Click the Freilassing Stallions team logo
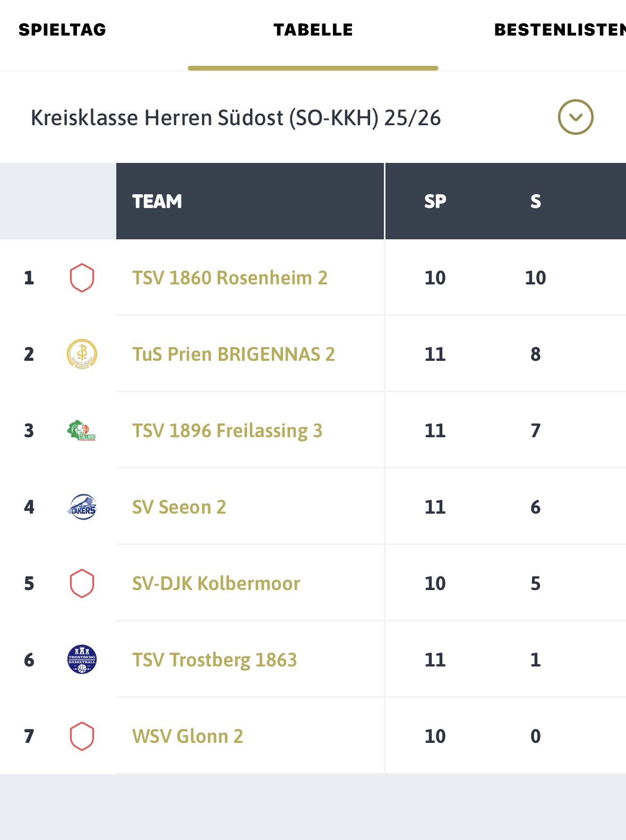The height and width of the screenshot is (840, 626). pyautogui.click(x=82, y=430)
